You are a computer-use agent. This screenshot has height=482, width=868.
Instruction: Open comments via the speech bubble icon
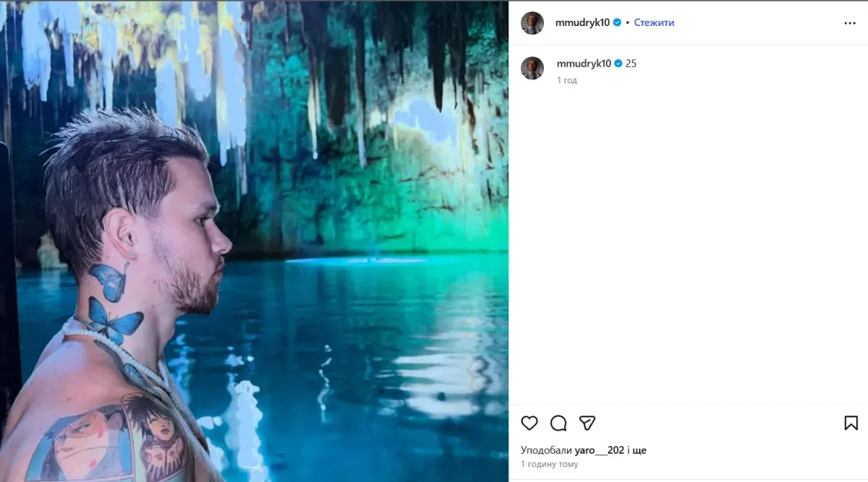click(x=558, y=423)
